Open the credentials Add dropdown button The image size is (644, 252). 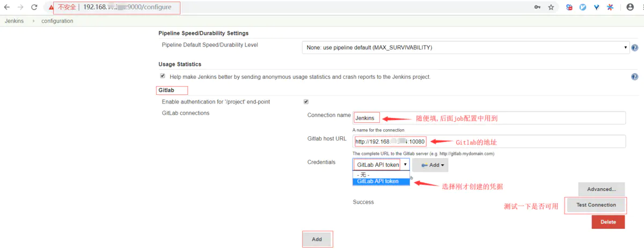(430, 165)
